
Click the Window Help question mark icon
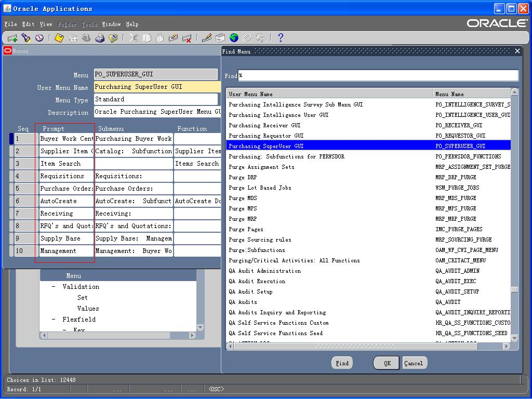[x=280, y=38]
